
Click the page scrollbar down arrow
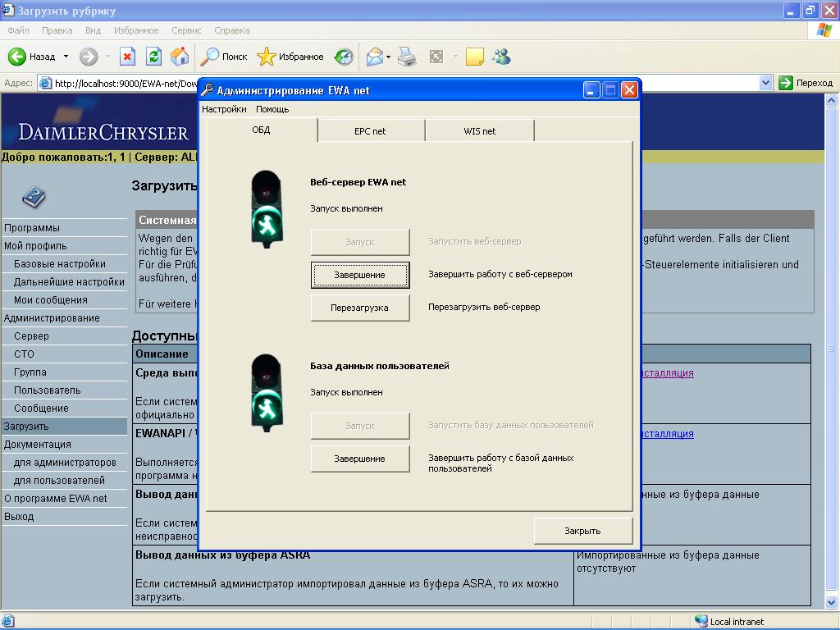832,601
